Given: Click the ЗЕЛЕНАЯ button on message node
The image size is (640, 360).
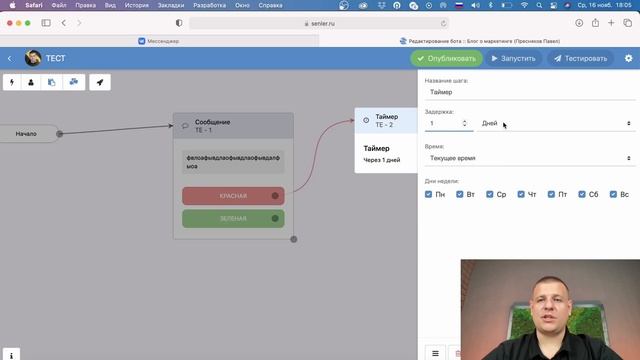Looking at the screenshot, I should (x=233, y=218).
